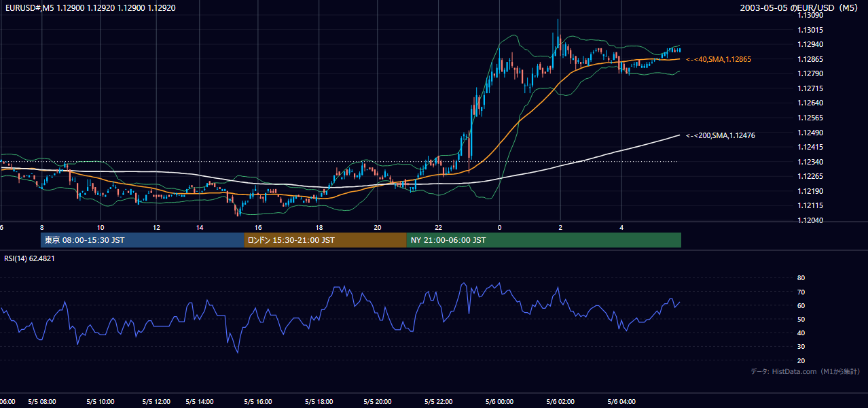Click the 5/5 10:00 time axis label
Screen dimensions: 868x408
(100, 401)
